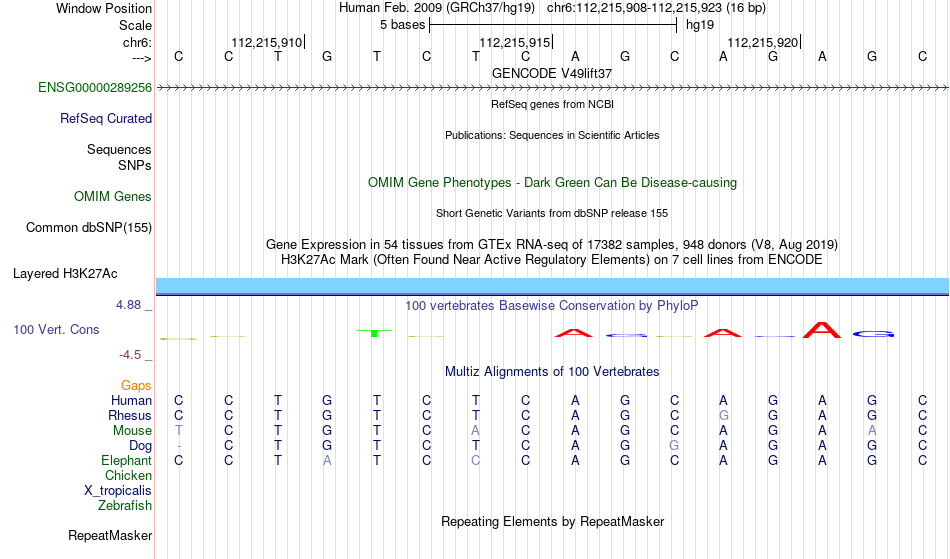This screenshot has width=950, height=559.
Task: Click the grayed T mismatch in Mouse row
Action: [178, 431]
